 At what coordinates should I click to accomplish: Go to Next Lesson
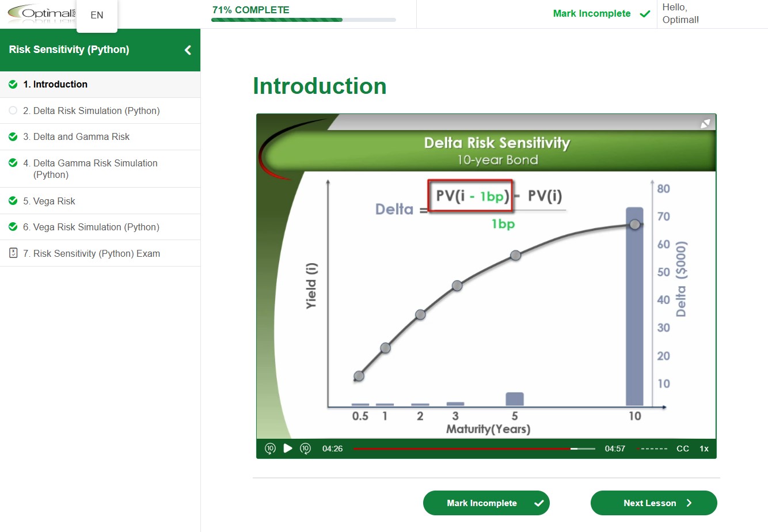pos(653,503)
